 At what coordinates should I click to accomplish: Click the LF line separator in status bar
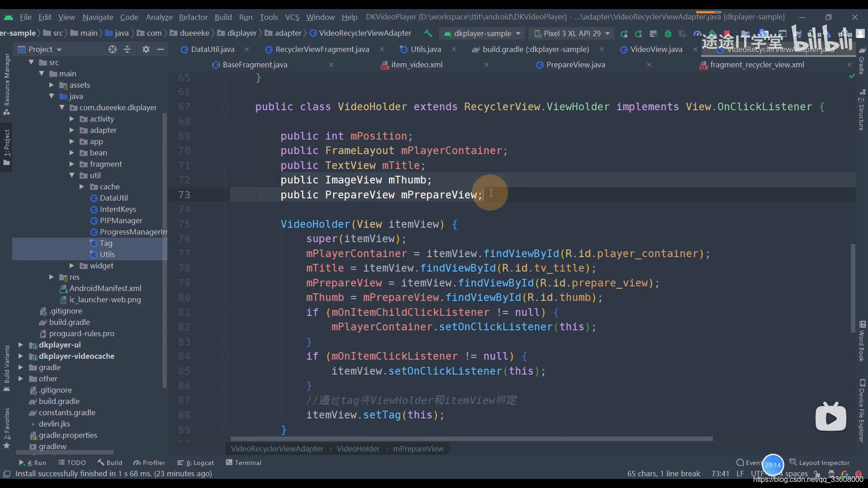coord(740,474)
